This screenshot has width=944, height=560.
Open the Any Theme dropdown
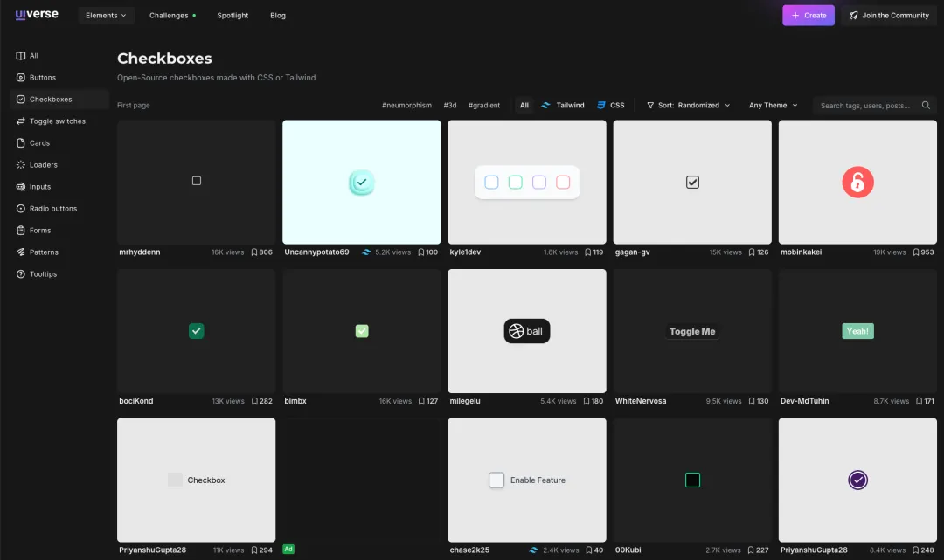tap(771, 105)
